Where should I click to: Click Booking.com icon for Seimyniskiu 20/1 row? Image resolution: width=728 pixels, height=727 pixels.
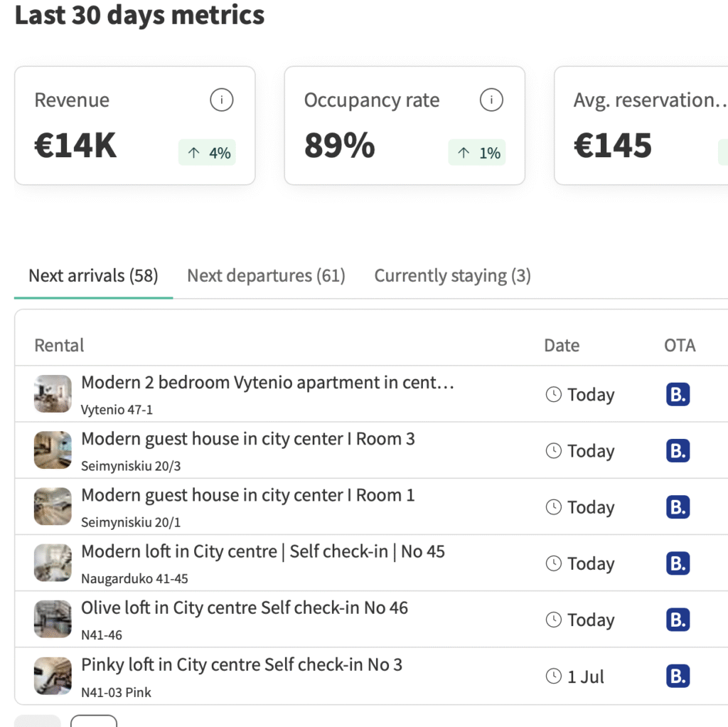point(678,506)
